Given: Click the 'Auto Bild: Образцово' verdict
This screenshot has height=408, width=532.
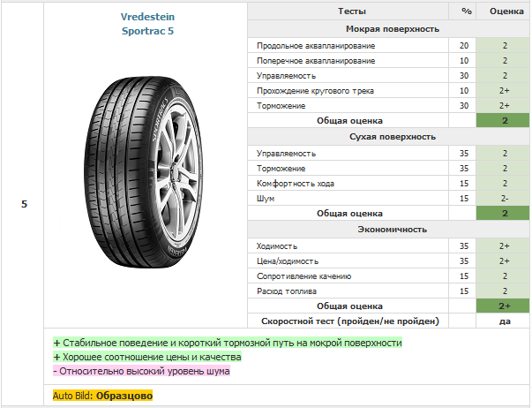Looking at the screenshot, I should coord(103,396).
